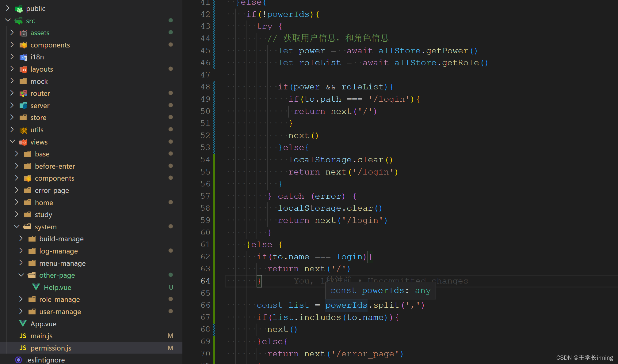Click localStorage.clear on line 54

[336, 160]
